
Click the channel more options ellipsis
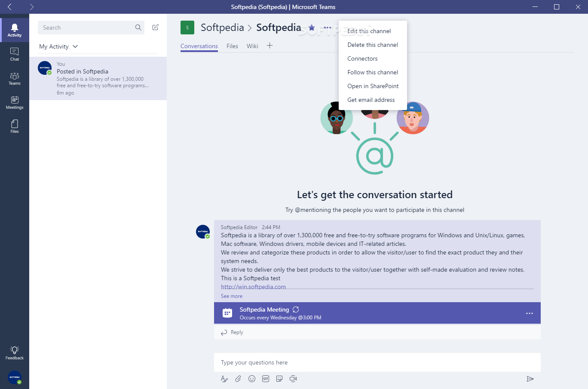[x=328, y=28]
